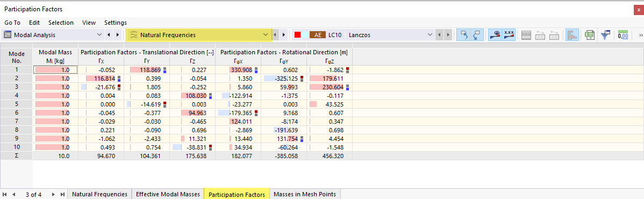
Task: Click the cell with value 131.754
Action: [284, 139]
